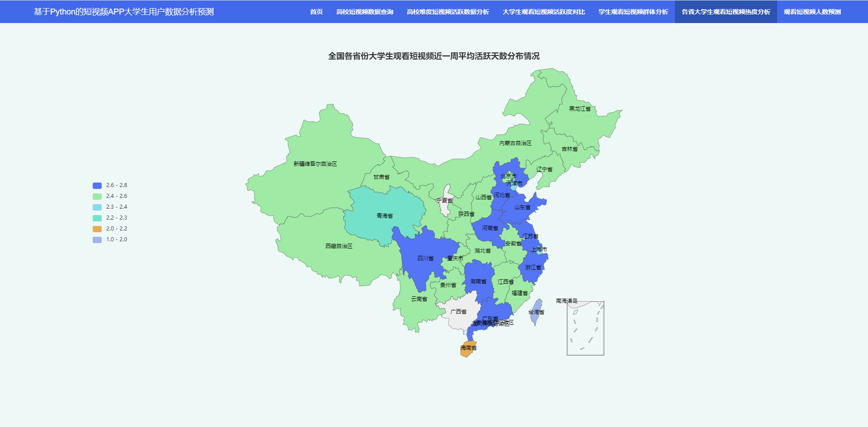Select 新疆维吾尔自治区 on the map
This screenshot has height=427, width=868.
[315, 164]
